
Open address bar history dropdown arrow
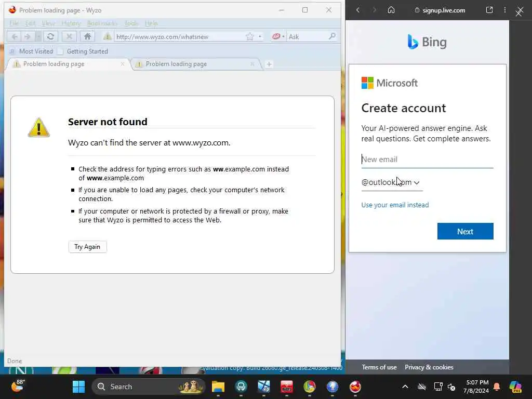coord(260,37)
